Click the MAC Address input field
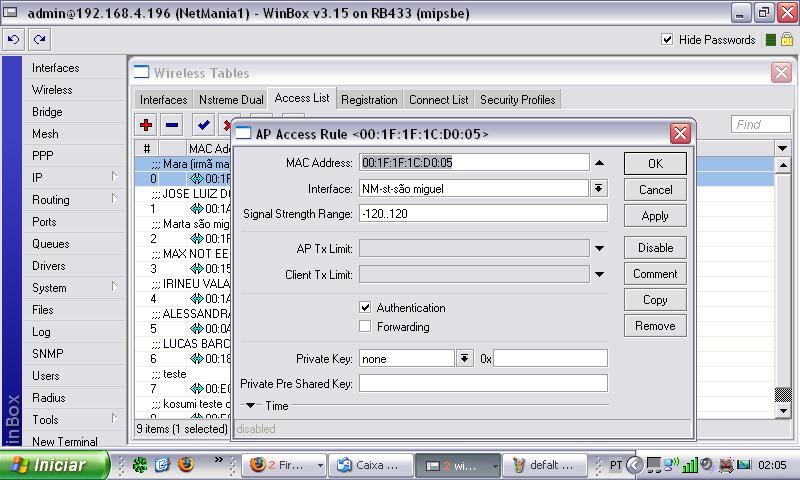 coord(474,163)
